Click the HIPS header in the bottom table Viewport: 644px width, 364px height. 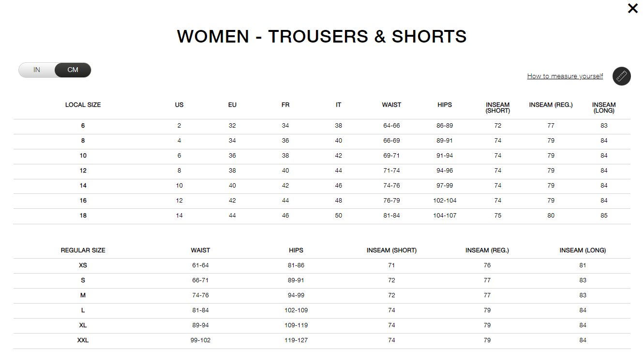point(296,250)
